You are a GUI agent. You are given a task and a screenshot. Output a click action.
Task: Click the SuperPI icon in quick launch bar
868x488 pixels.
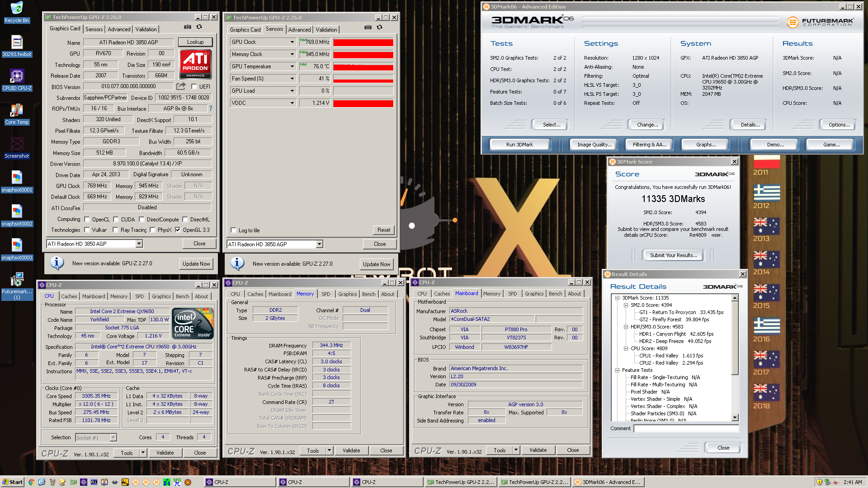[x=177, y=482]
